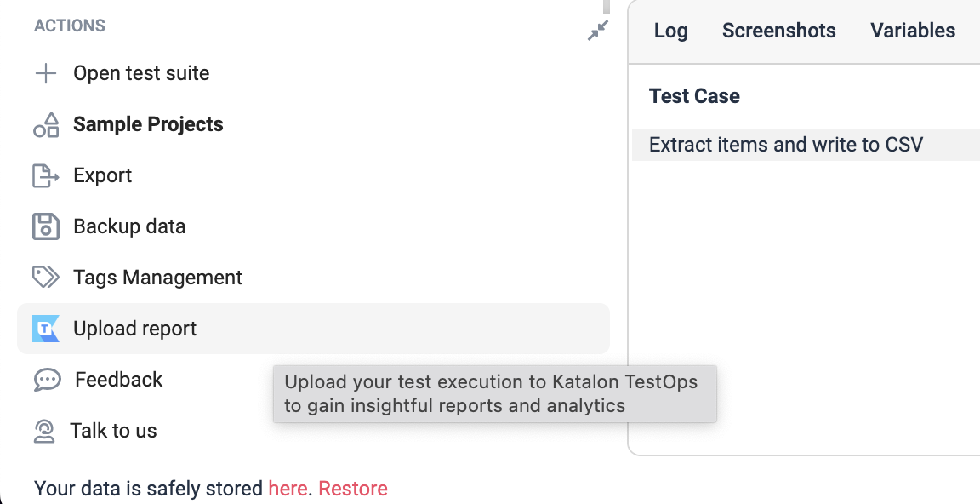980x504 pixels.
Task: Select Extract items and write to CSV row
Action: pos(785,145)
